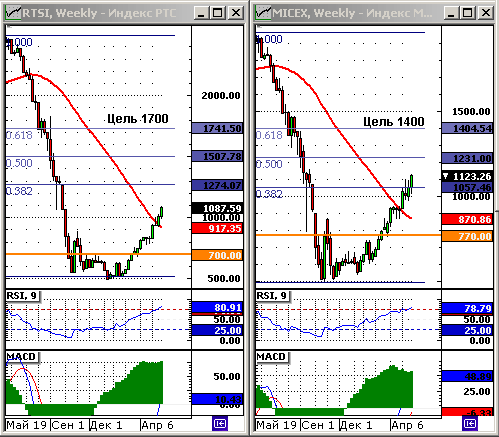
Task: Click the 'Цель 1400' annotation
Action: click(394, 122)
